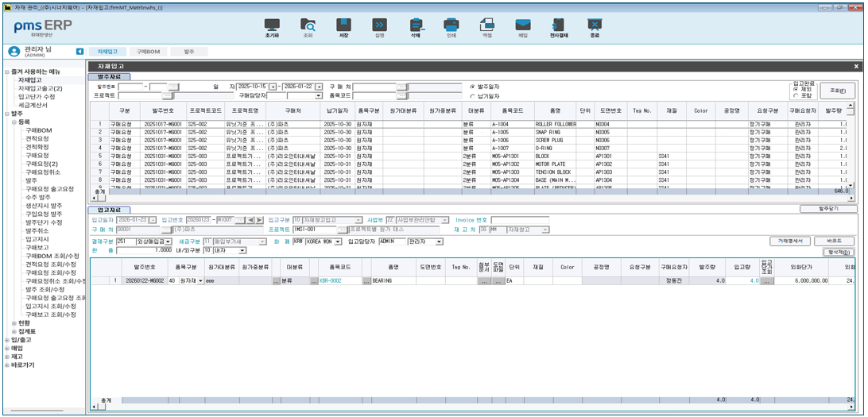Open the 결재구분 외상매입금 dropdown
This screenshot has height=417, width=868.
click(x=166, y=241)
